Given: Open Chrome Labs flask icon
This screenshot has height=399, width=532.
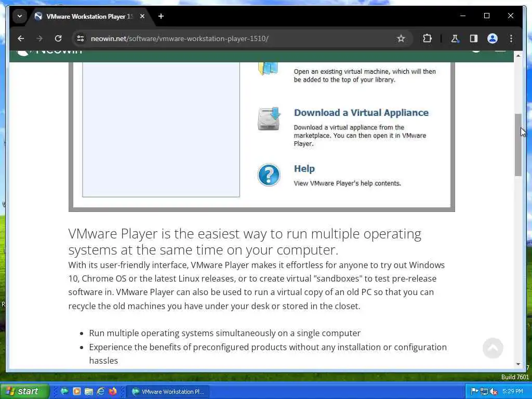Looking at the screenshot, I should point(455,38).
